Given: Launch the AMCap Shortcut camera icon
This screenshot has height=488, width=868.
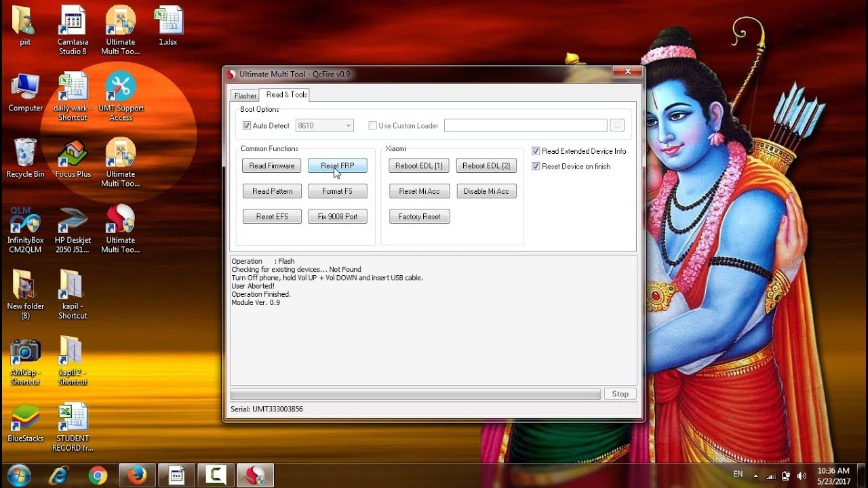Looking at the screenshot, I should pyautogui.click(x=25, y=361).
